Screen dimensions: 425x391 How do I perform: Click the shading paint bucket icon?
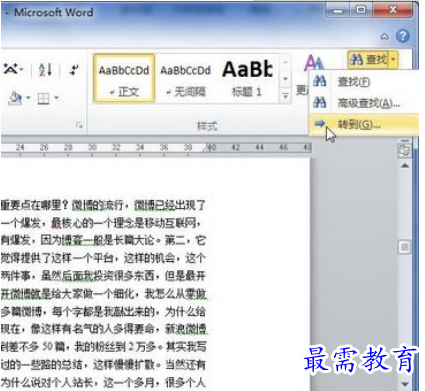15,98
